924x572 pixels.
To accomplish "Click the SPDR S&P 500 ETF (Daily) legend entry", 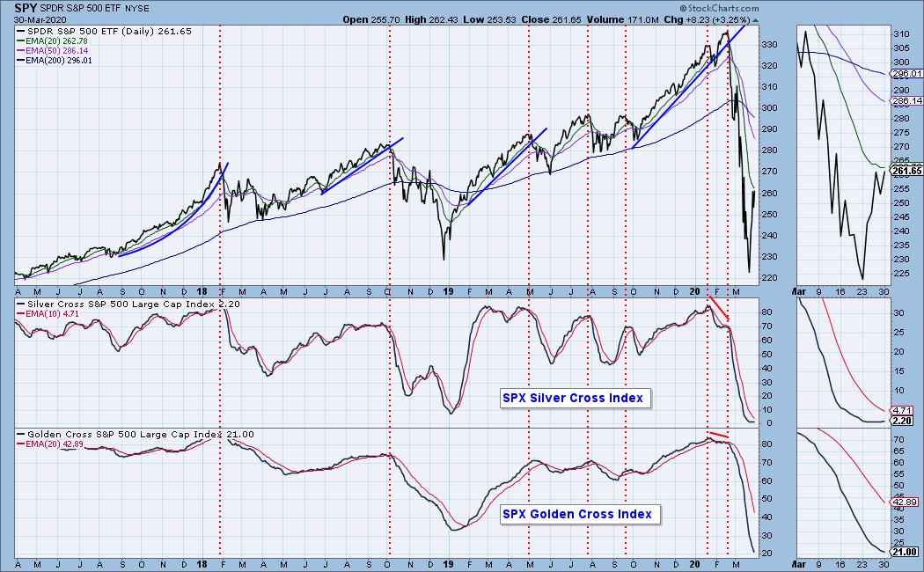I will [105, 31].
